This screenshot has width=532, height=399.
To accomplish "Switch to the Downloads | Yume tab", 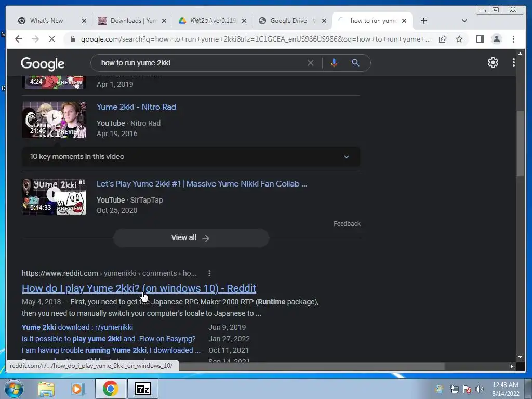I will click(134, 21).
